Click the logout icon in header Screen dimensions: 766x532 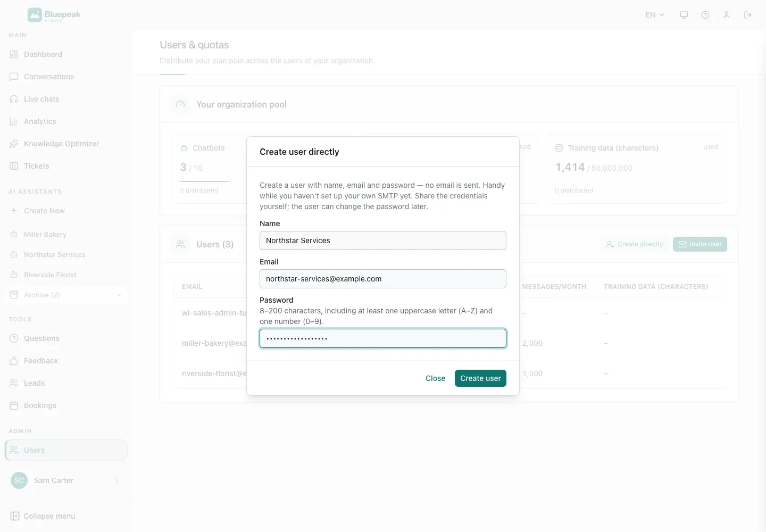click(x=748, y=15)
